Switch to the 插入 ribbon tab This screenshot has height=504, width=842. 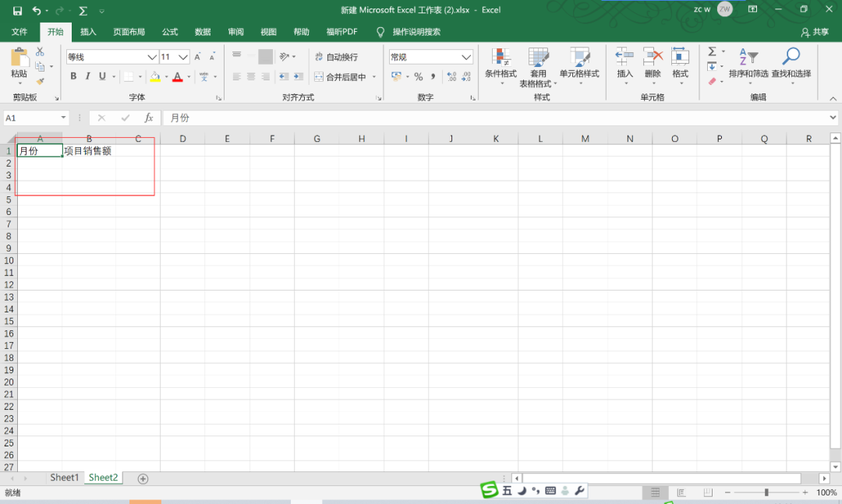point(87,32)
